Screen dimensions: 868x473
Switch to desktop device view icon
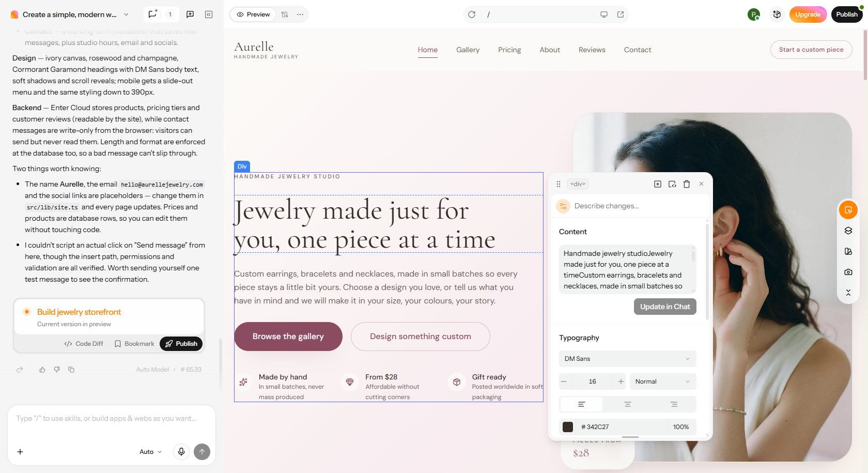click(x=604, y=14)
